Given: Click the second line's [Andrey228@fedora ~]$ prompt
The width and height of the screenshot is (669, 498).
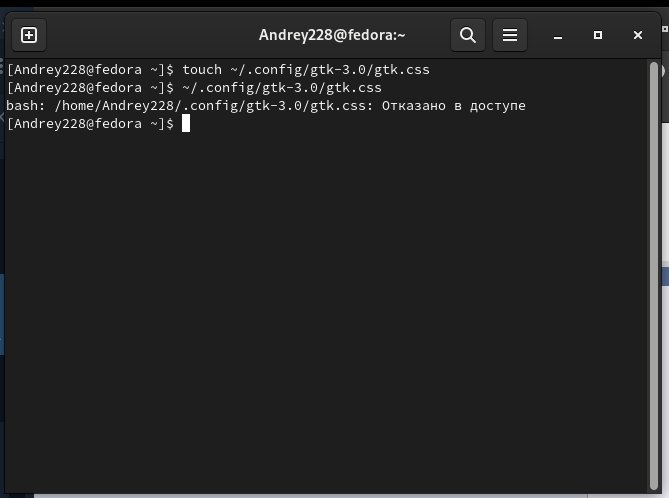Looking at the screenshot, I should [90, 88].
